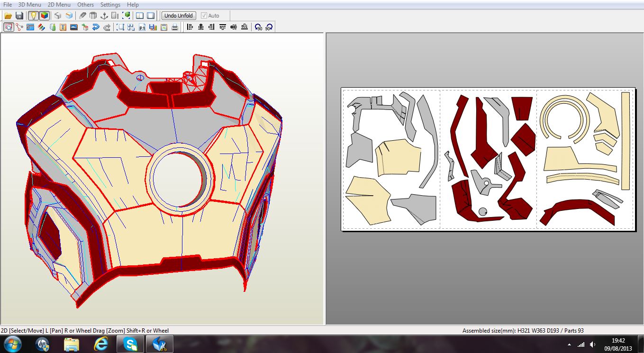This screenshot has width=644, height=353.
Task: Select the long vertical cream strip part
Action: point(626,141)
